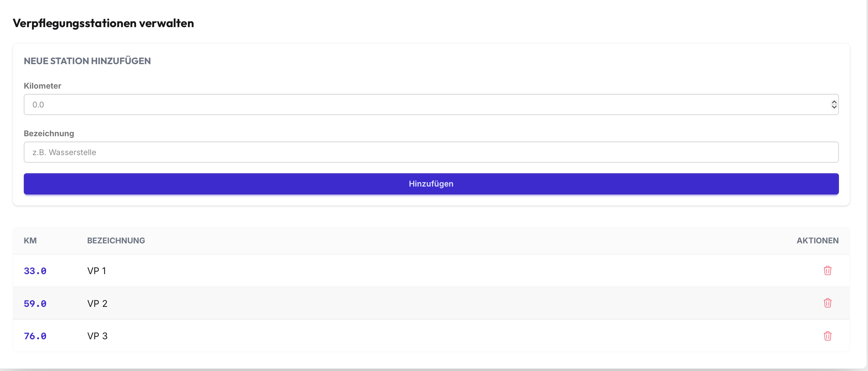The image size is (868, 371).
Task: Delete the station VP 3
Action: [828, 336]
